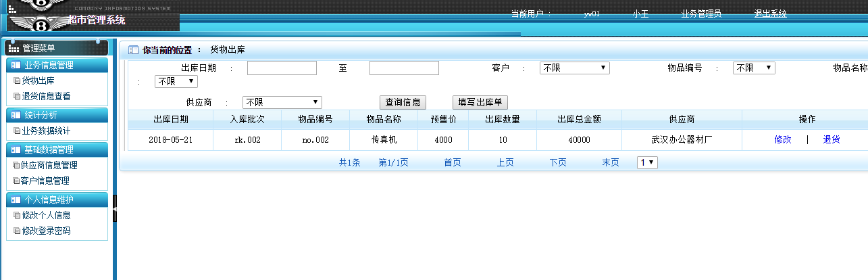Open the 供应商 dropdown
This screenshot has height=280, width=868.
(282, 102)
